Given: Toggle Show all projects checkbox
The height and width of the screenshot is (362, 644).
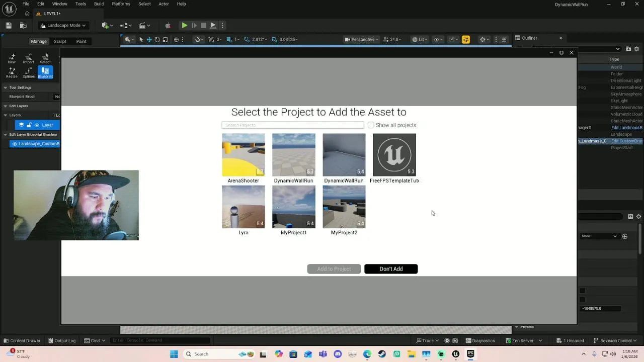Looking at the screenshot, I should click(371, 125).
